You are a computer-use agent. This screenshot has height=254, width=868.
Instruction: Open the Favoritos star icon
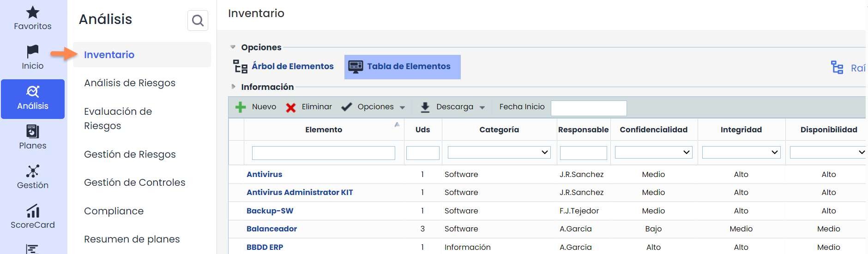coord(32,12)
